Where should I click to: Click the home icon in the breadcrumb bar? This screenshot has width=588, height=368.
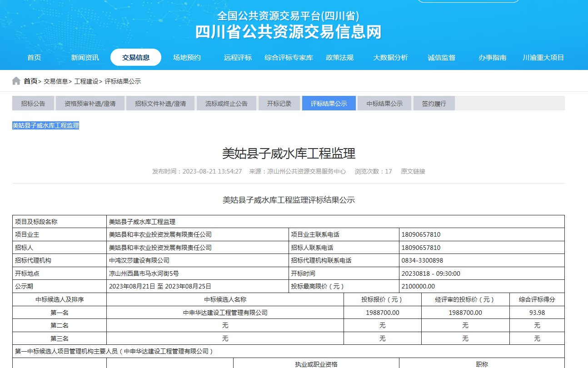tap(16, 80)
